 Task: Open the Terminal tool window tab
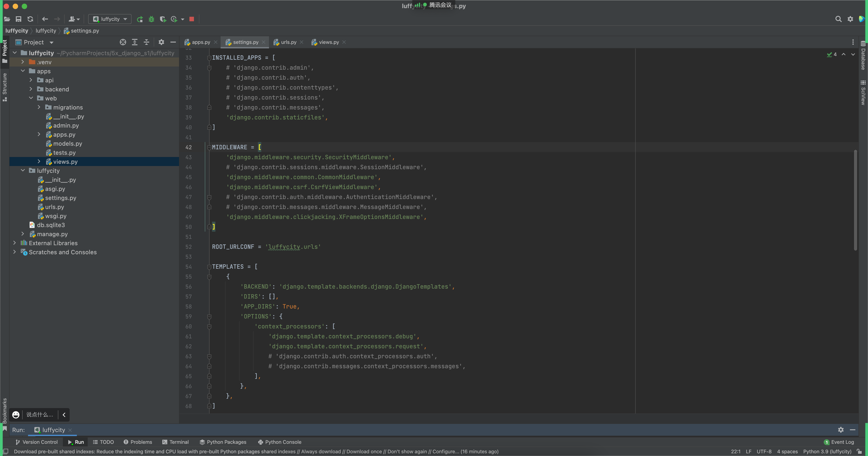[176, 442]
